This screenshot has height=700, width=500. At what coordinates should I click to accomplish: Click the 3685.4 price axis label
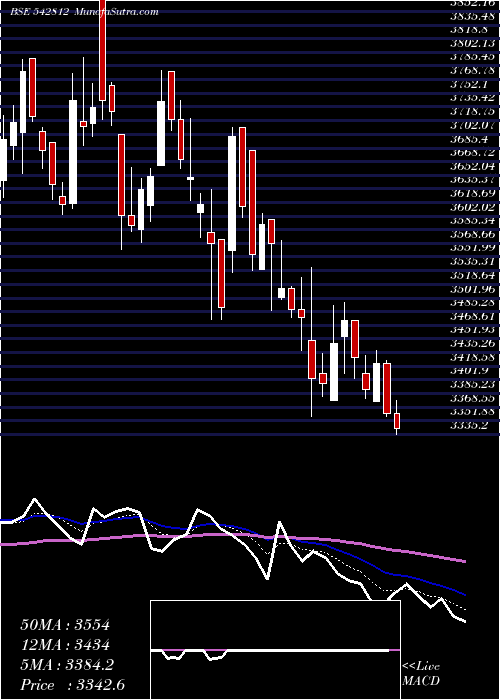pyautogui.click(x=468, y=139)
